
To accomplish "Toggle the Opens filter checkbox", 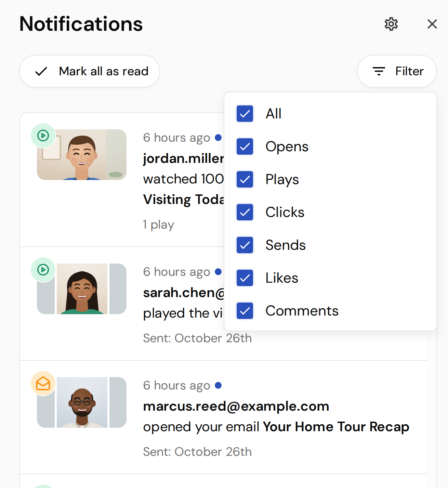I will (245, 146).
